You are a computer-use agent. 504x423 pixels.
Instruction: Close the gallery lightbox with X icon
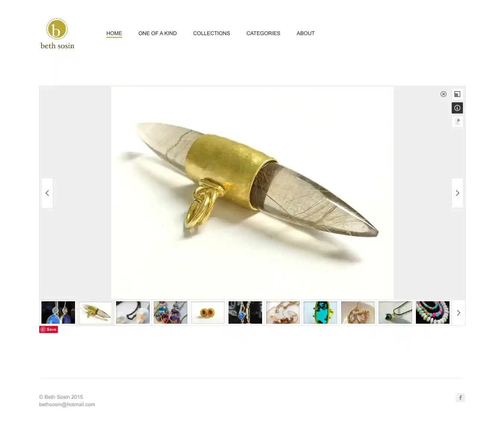click(444, 94)
